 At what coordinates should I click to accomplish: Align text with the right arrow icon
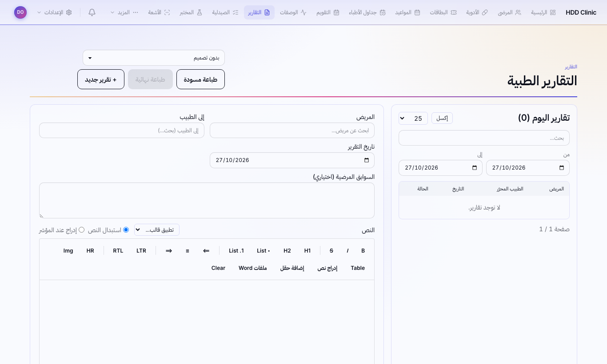(x=169, y=251)
